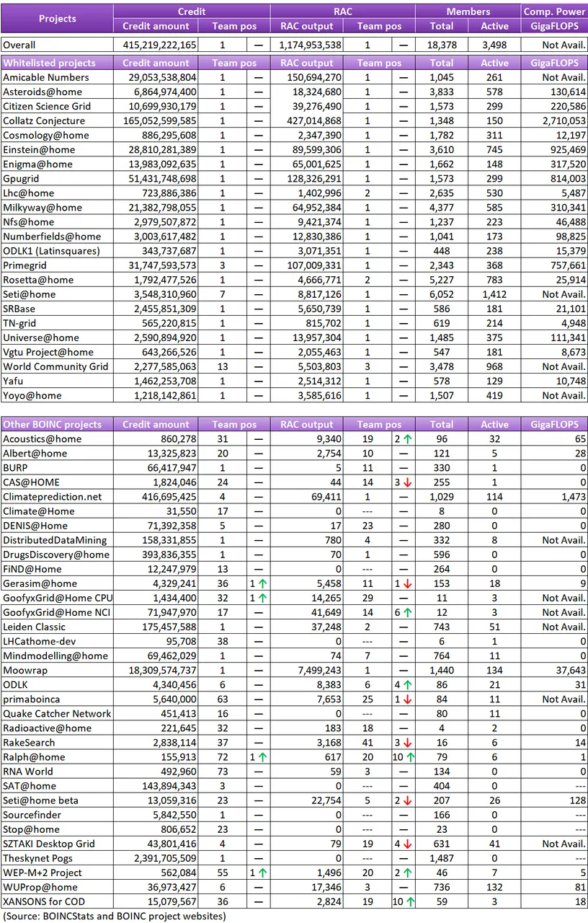This screenshot has height=923, width=588.
Task: Click green up arrow in WEP-M+2 RAC position
Action: pyautogui.click(x=407, y=872)
